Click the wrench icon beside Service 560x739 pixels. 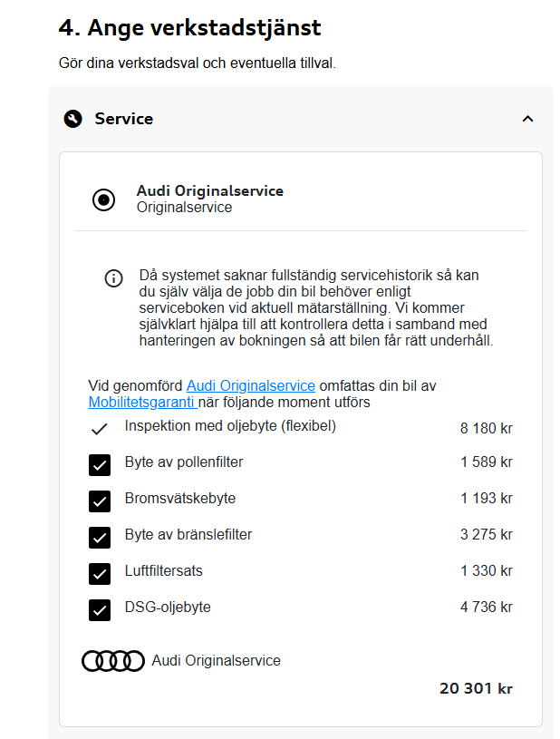(x=73, y=119)
